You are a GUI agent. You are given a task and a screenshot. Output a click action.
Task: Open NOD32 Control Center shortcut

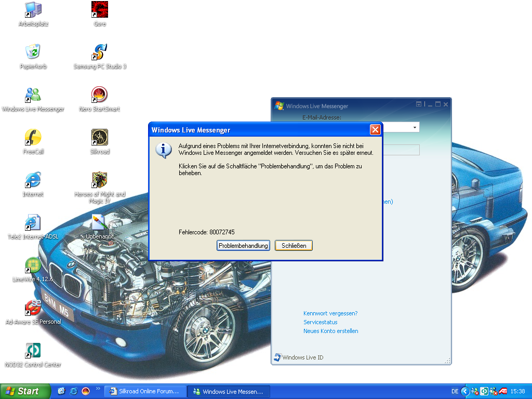tap(33, 350)
